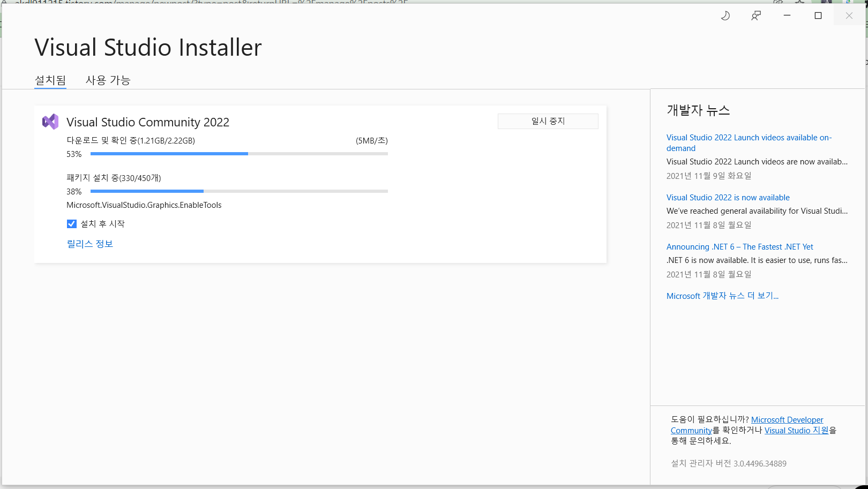Image resolution: width=868 pixels, height=489 pixels.
Task: Click the '53%' download percentage label
Action: pos(74,154)
